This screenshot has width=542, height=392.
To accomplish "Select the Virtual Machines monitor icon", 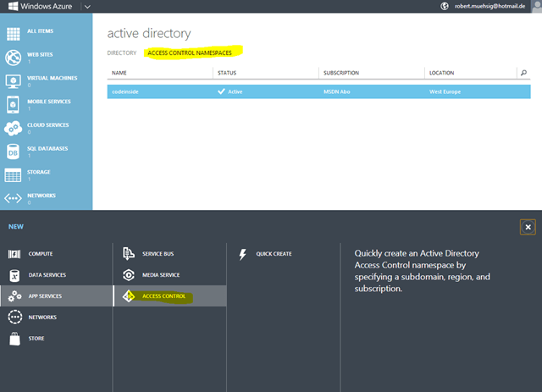I will 14,81.
